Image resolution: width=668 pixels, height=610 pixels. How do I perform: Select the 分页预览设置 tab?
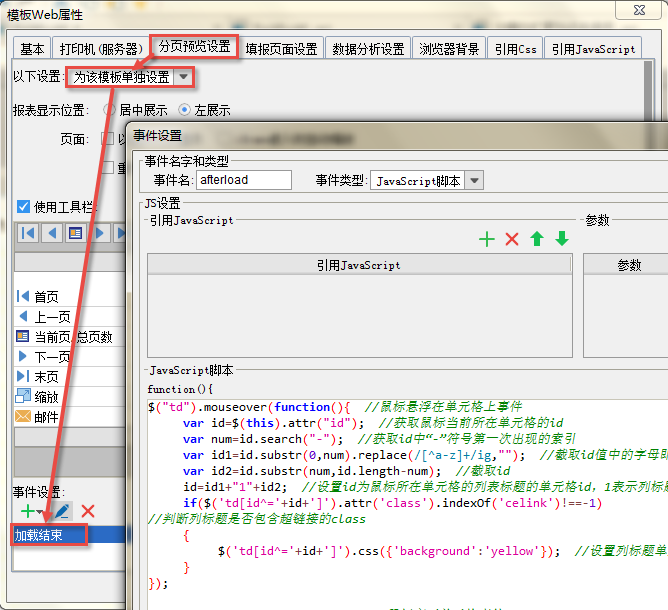click(x=194, y=46)
